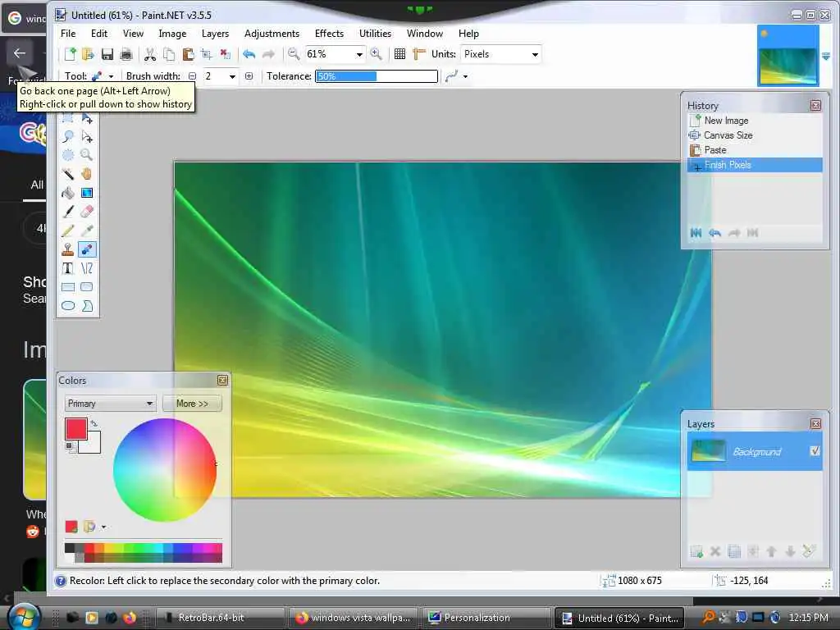Viewport: 840px width, 630px height.
Task: Select the Color Picker eyedropper tool
Action: click(87, 231)
